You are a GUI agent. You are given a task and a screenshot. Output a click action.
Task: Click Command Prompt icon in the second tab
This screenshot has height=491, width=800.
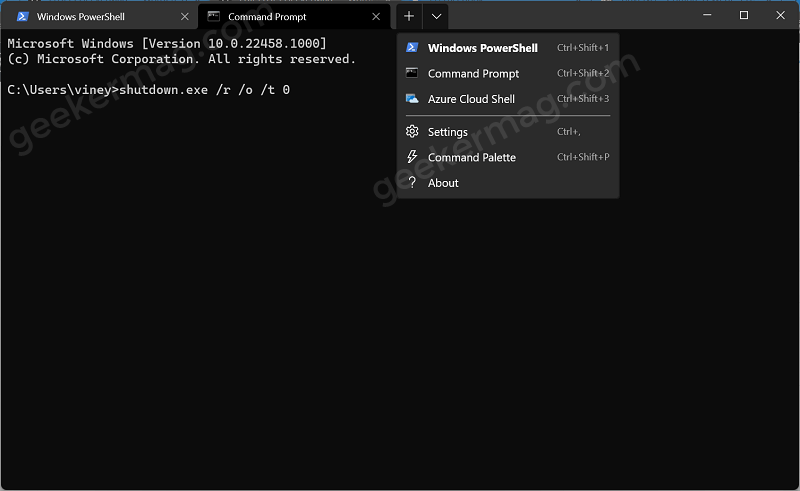pyautogui.click(x=214, y=16)
